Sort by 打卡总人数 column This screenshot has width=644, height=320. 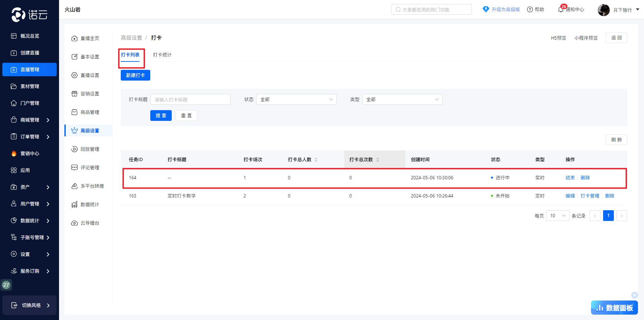click(x=316, y=159)
